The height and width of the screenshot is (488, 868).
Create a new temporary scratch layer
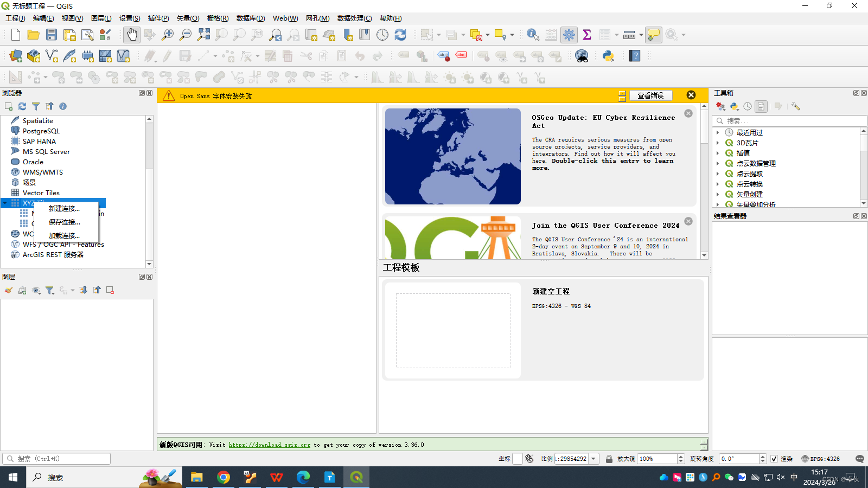coord(87,56)
